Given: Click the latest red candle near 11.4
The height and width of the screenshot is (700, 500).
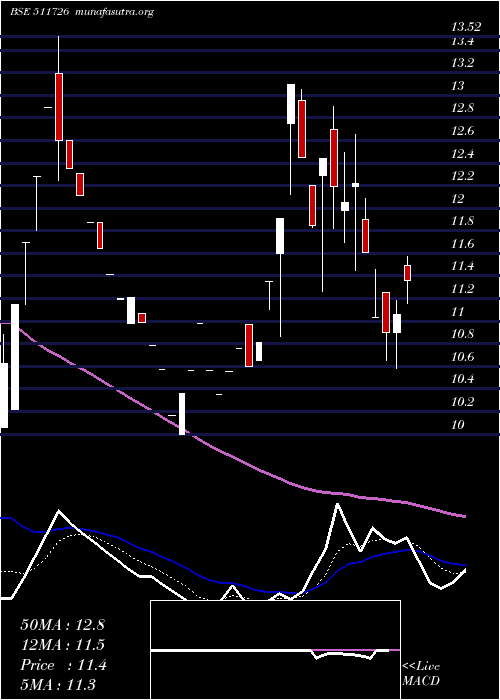Looking at the screenshot, I should (x=407, y=273).
